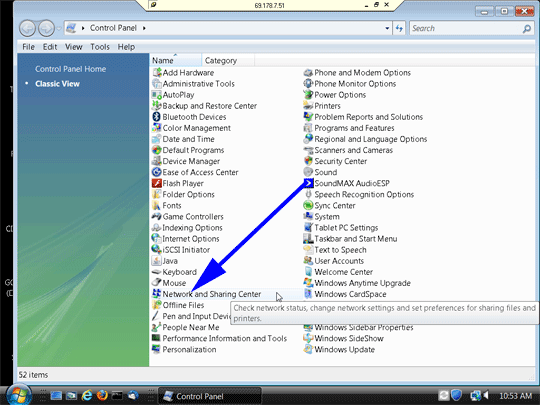
Task: Open Programs and Features icon
Action: 308,128
